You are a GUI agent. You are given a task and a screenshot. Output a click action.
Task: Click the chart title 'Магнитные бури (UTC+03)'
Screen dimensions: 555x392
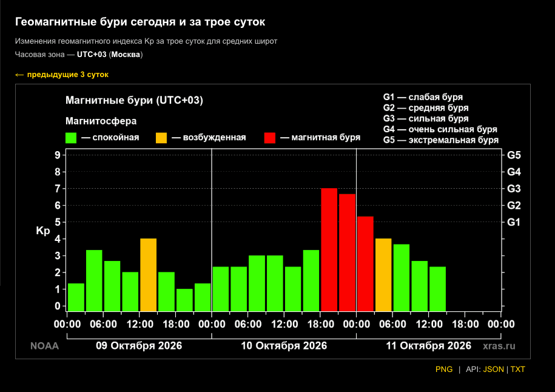pos(134,100)
